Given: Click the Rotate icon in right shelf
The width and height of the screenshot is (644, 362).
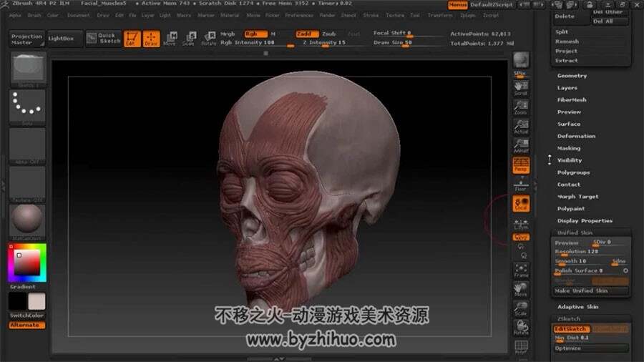Looking at the screenshot, I should (521, 328).
